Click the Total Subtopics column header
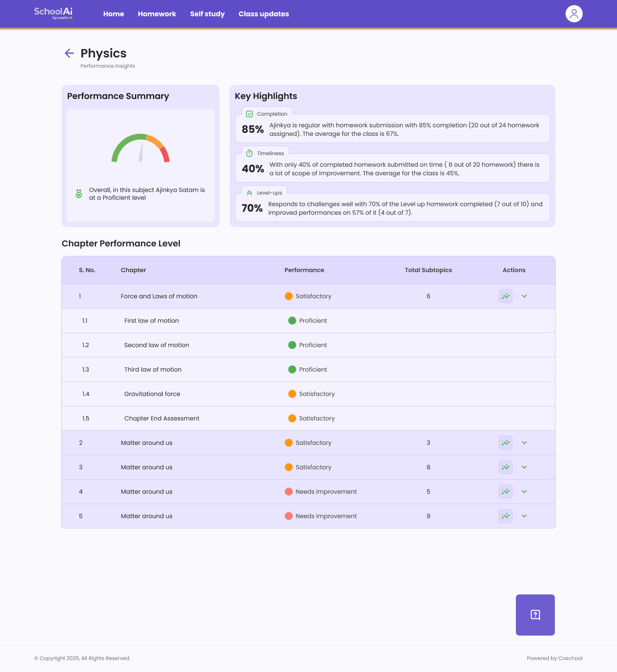Screen dimensions: 617x672 [428, 270]
